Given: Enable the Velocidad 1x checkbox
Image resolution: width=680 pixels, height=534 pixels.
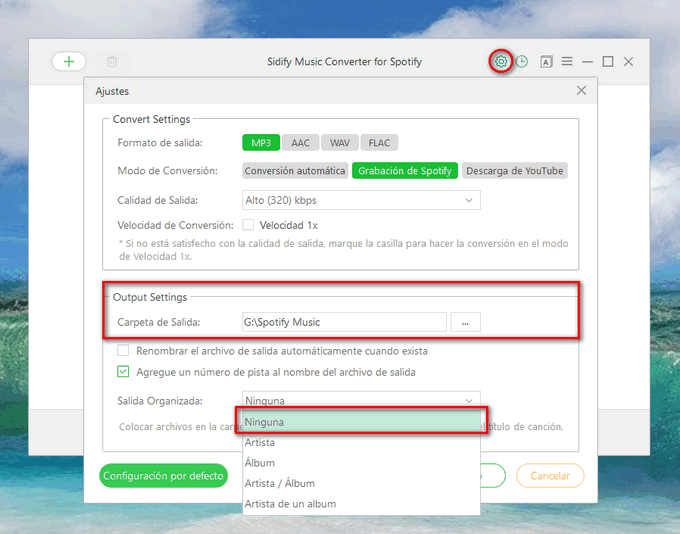Looking at the screenshot, I should point(248,225).
